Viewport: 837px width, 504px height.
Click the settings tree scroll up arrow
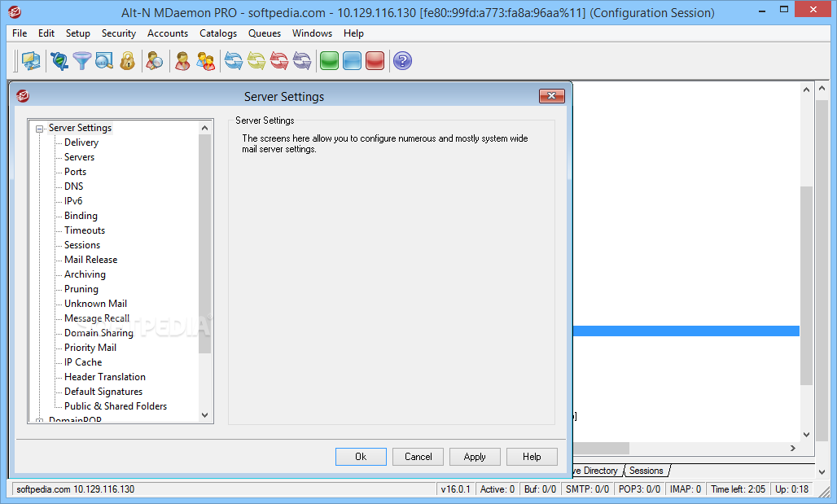205,128
